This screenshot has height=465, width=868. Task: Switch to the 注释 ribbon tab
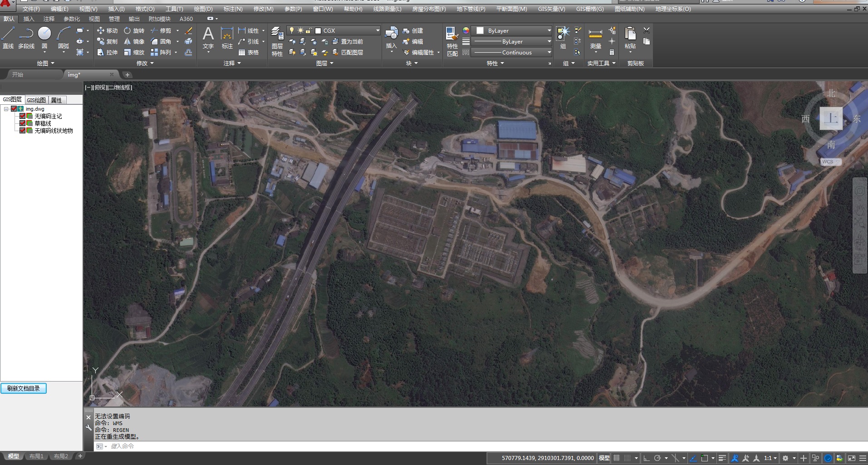[49, 19]
